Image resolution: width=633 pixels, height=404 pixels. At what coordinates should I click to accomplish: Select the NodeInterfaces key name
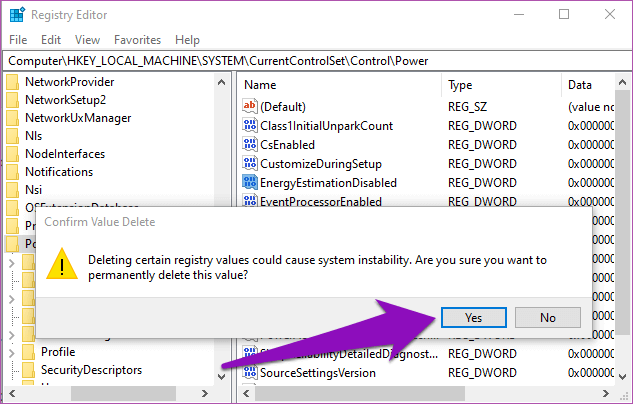coord(65,154)
